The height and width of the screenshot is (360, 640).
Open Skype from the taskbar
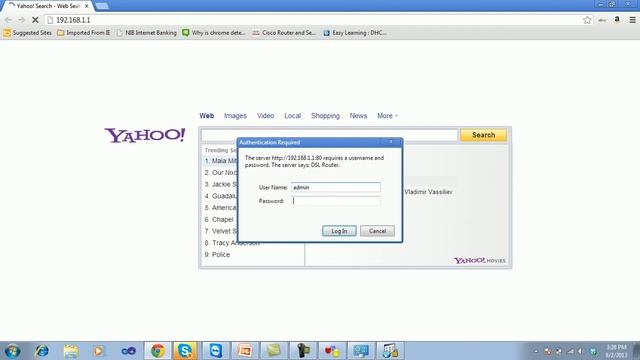coord(185,351)
